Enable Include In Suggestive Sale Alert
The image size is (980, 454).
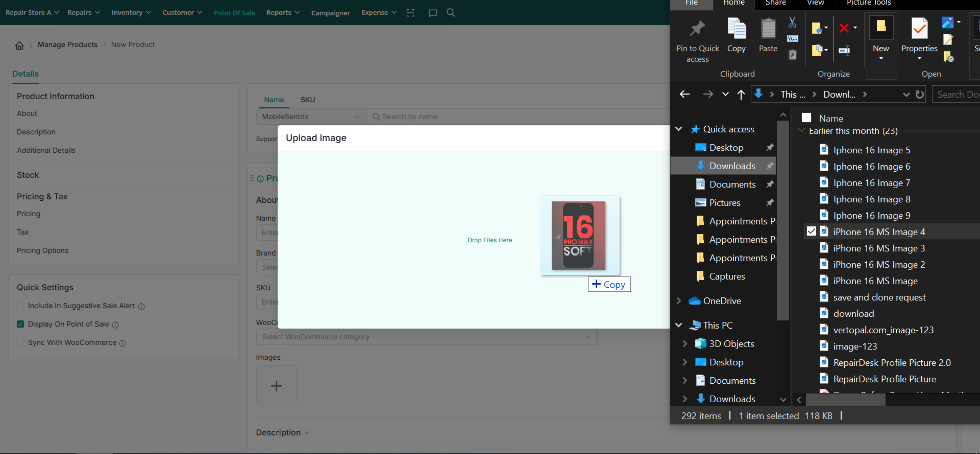pyautogui.click(x=21, y=306)
